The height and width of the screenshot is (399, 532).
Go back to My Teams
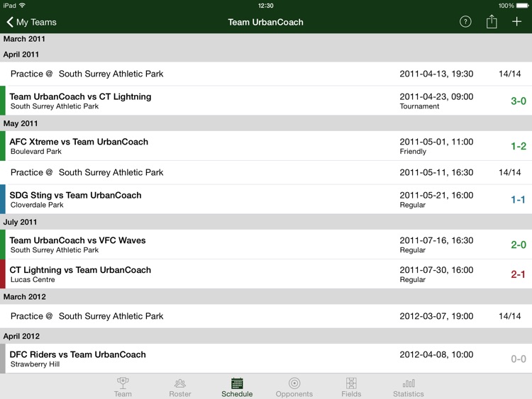tap(31, 22)
